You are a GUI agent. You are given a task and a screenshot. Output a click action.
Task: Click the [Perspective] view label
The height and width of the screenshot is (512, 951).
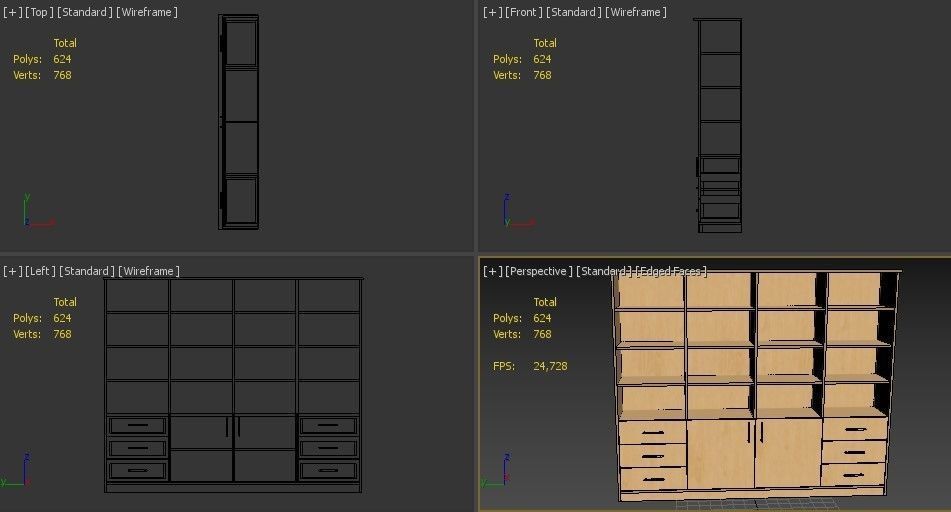pyautogui.click(x=539, y=271)
